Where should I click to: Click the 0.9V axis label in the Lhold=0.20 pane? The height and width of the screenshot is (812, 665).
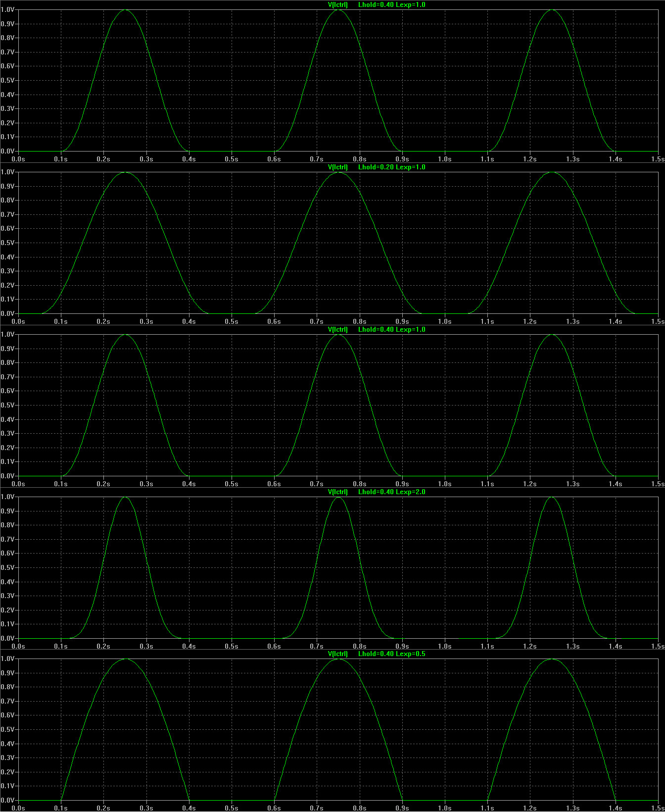(7, 186)
